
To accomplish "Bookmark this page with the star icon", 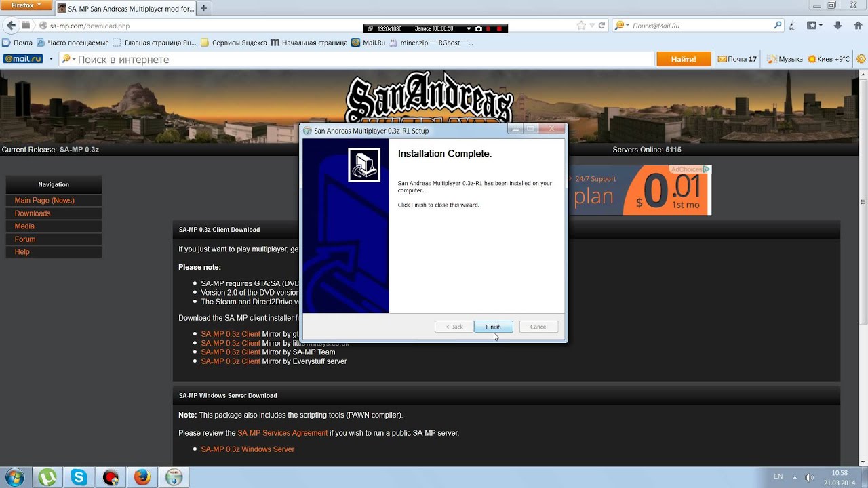I will pos(581,26).
